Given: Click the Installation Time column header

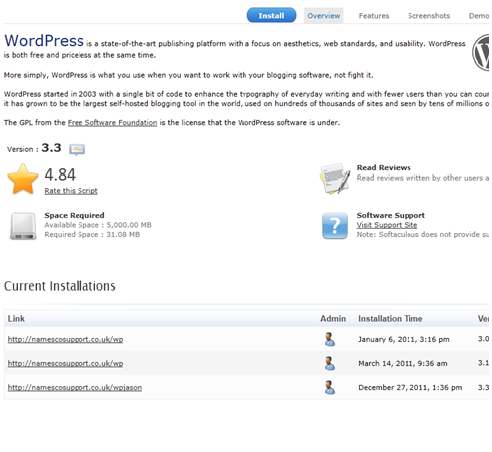Looking at the screenshot, I should pyautogui.click(x=390, y=319).
